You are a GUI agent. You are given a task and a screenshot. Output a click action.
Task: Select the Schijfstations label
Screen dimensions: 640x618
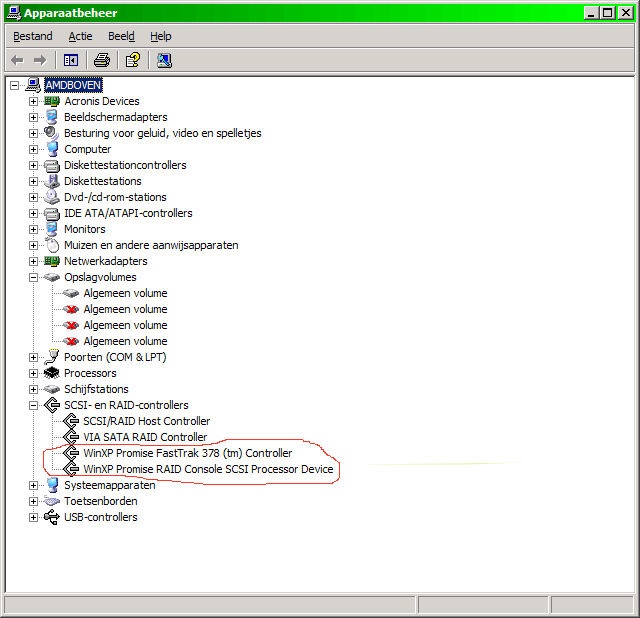(96, 389)
